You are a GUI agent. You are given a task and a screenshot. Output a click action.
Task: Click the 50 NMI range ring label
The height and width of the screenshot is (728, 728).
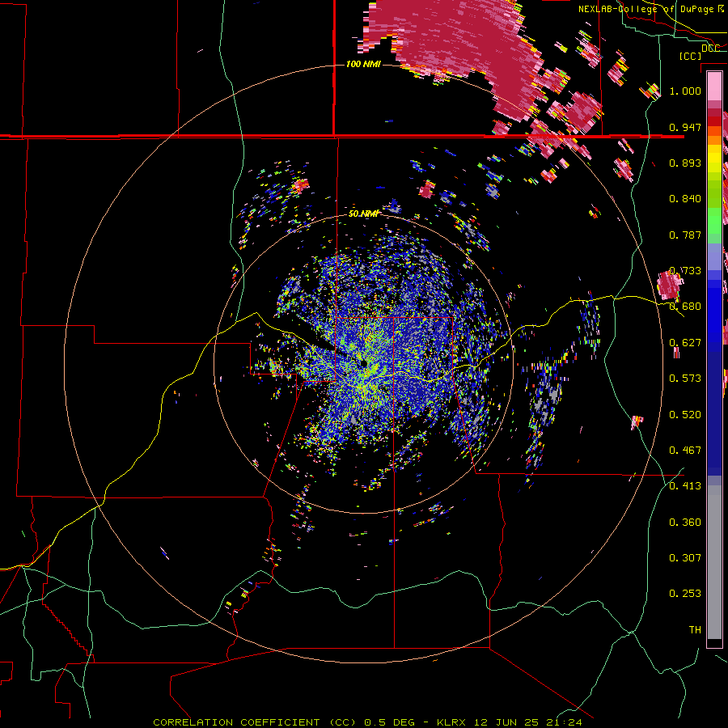[363, 214]
